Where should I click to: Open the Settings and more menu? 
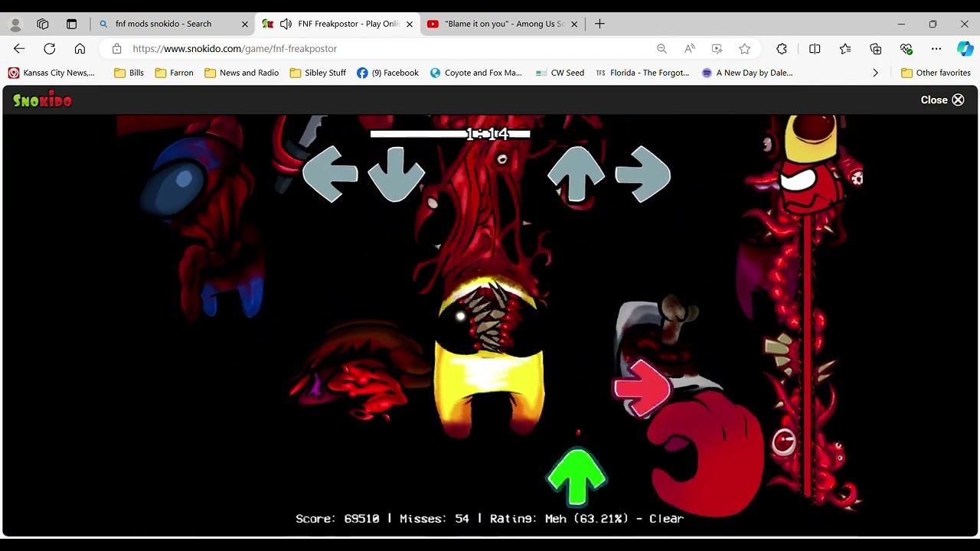936,48
